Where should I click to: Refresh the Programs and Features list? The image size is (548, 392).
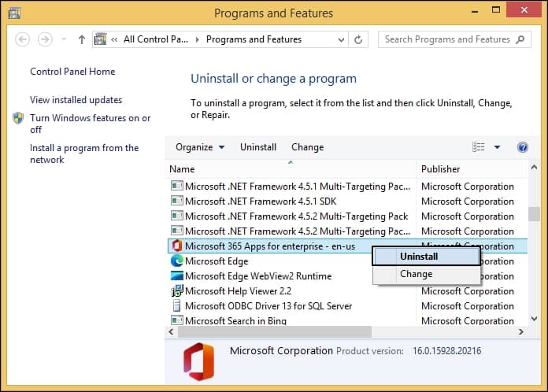[358, 39]
